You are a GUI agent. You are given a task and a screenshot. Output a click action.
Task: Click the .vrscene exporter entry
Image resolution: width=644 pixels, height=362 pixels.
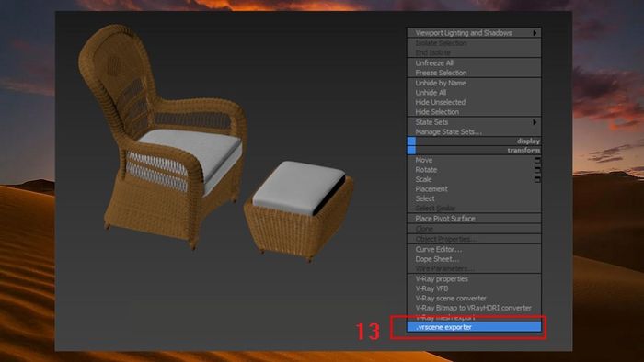pyautogui.click(x=474, y=327)
